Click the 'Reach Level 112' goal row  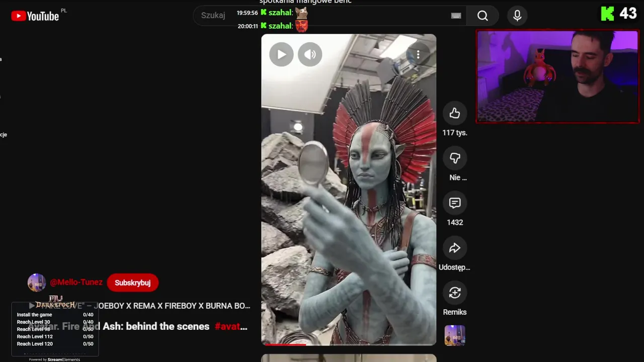55,336
